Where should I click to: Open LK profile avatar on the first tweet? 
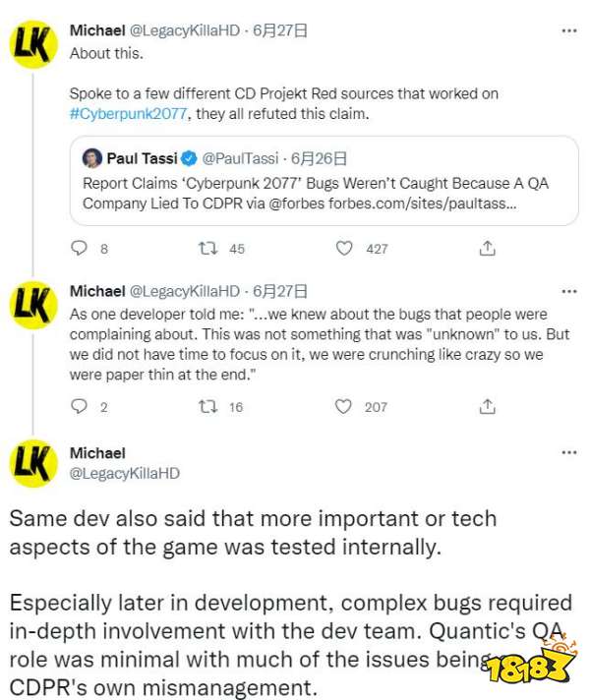(33, 44)
